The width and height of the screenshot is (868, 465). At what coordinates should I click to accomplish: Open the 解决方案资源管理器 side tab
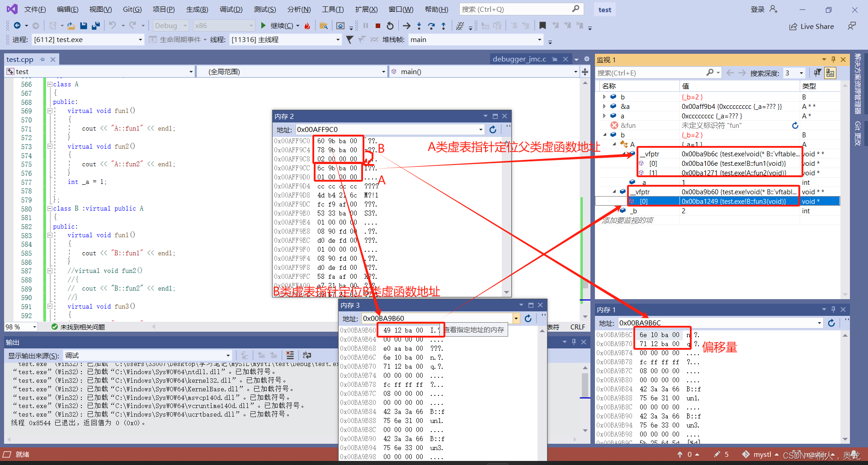(858, 84)
